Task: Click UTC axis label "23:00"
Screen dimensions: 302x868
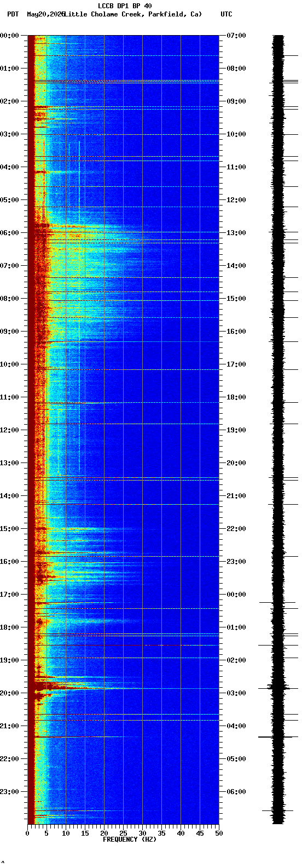Action: [236, 562]
